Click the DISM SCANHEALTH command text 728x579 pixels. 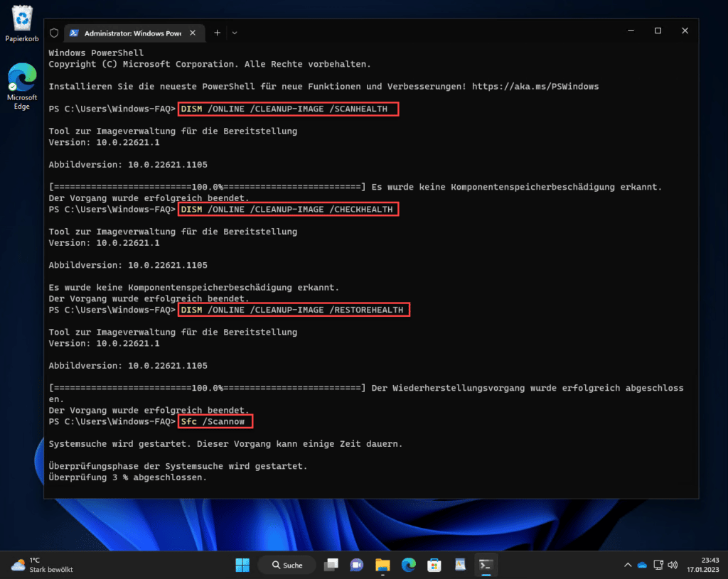coord(284,109)
